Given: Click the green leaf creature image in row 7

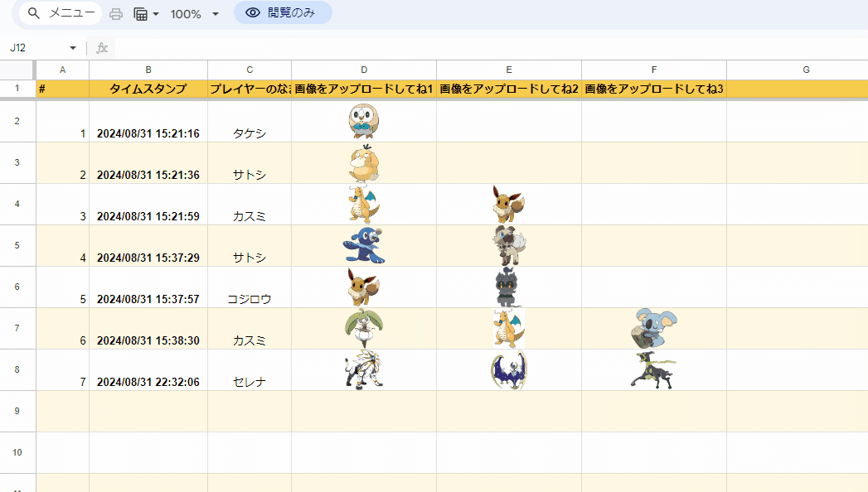Looking at the screenshot, I should [x=364, y=328].
